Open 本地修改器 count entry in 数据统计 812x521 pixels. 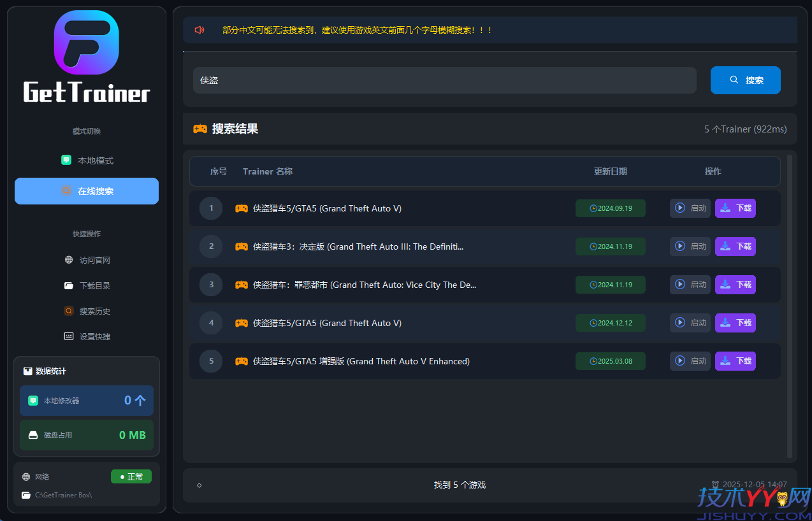(x=86, y=400)
